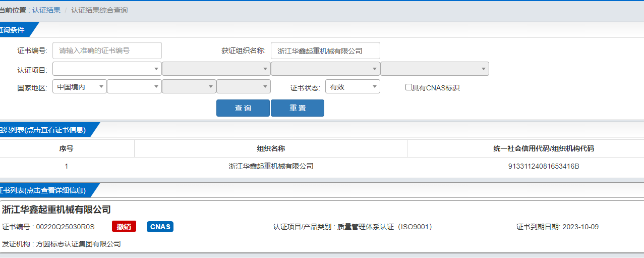Click the 认证结果 breadcrumb link
Screen dimensions: 644x258
pyautogui.click(x=46, y=10)
